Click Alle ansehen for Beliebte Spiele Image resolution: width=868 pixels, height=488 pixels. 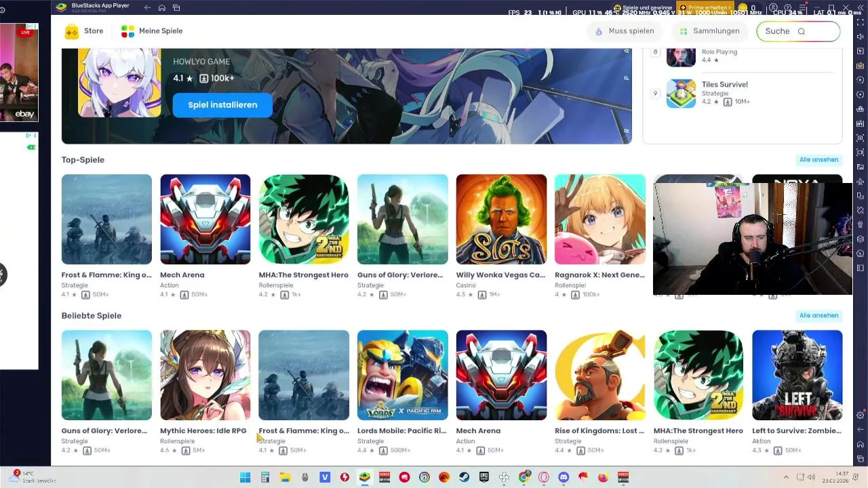(x=818, y=316)
